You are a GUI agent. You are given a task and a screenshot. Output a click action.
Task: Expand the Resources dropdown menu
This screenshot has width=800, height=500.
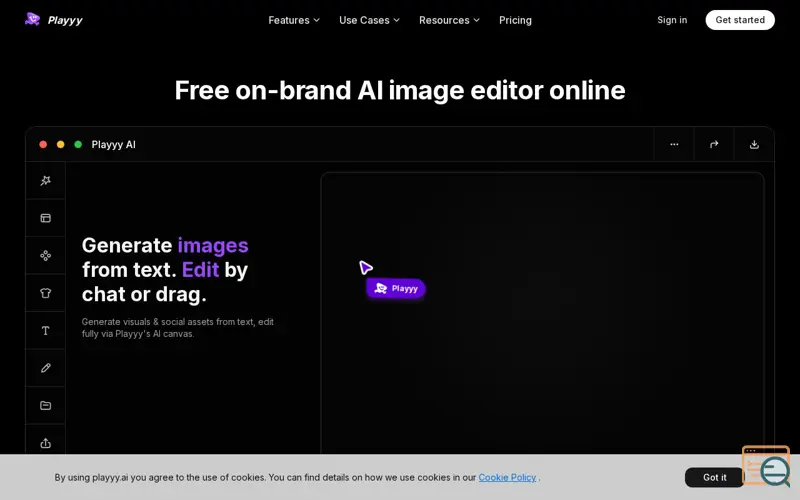(449, 20)
